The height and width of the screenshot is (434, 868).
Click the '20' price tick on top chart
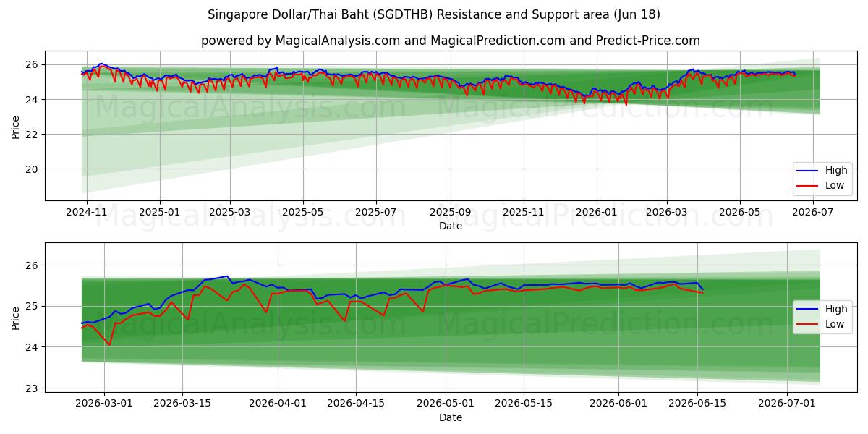coord(33,169)
